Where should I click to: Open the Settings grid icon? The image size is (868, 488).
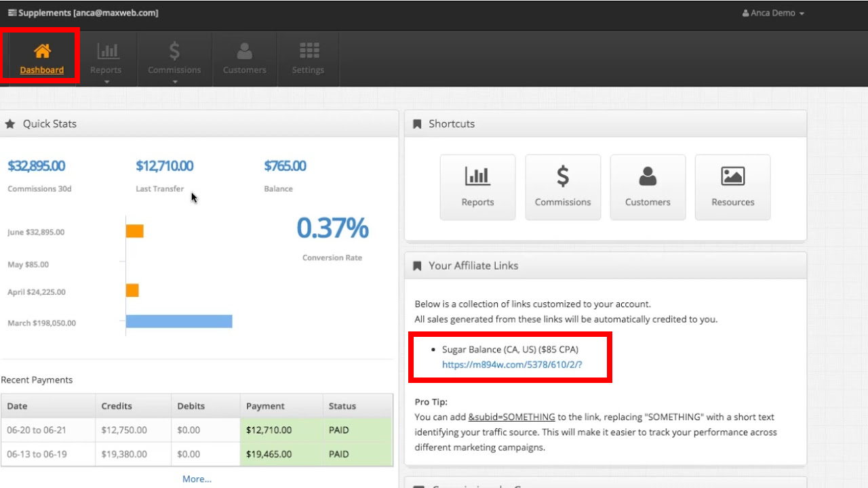[x=309, y=51]
